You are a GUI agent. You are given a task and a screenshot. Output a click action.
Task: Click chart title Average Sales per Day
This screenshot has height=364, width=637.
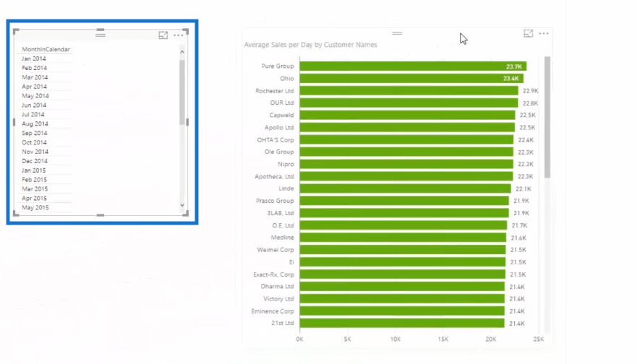[x=310, y=45]
